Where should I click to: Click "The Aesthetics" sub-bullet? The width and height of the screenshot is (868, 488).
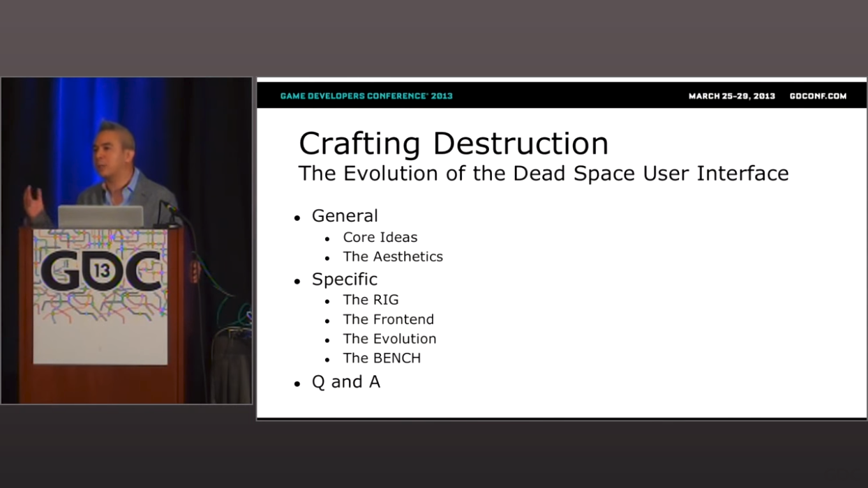coord(393,257)
